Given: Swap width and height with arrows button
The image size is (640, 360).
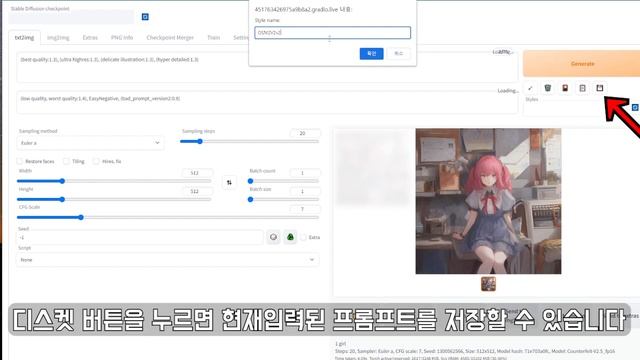Looking at the screenshot, I should 229,182.
